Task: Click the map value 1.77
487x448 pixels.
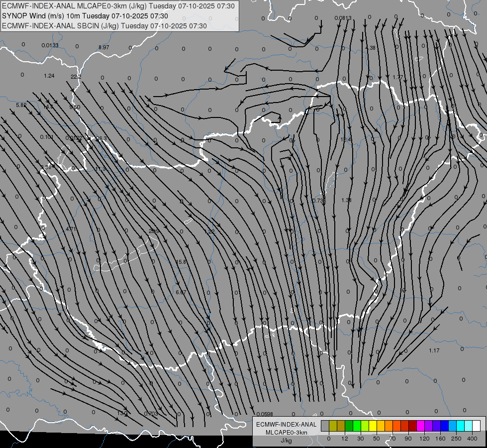Action: (x=398, y=77)
